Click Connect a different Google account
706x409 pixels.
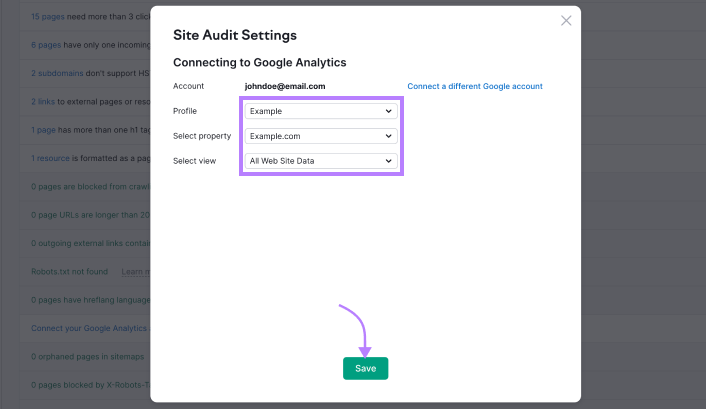[474, 87]
